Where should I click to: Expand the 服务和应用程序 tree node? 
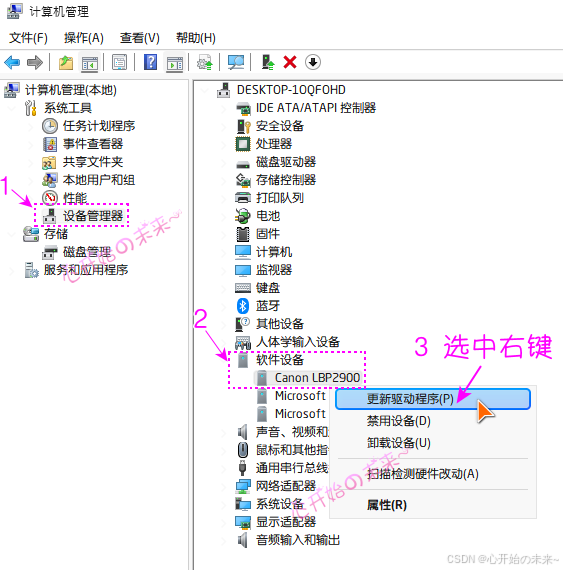(13, 270)
